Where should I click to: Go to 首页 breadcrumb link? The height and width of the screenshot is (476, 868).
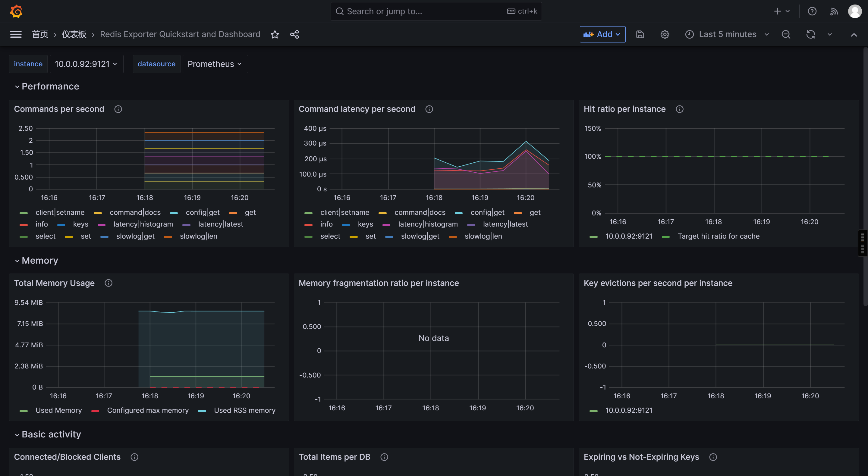tap(40, 34)
